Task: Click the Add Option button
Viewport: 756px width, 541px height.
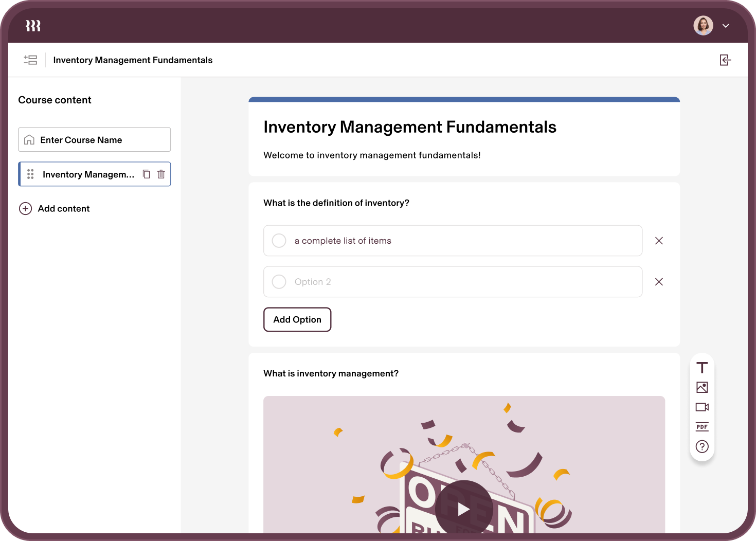Action: click(x=297, y=319)
